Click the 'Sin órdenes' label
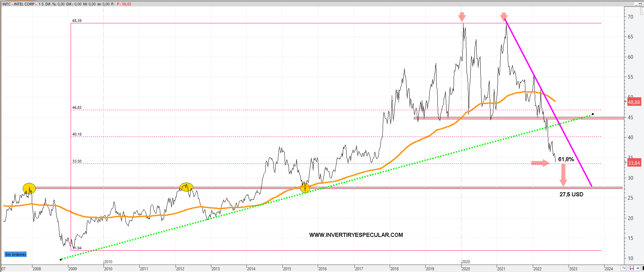Screen dimensions: 644x272 (x=16, y=254)
